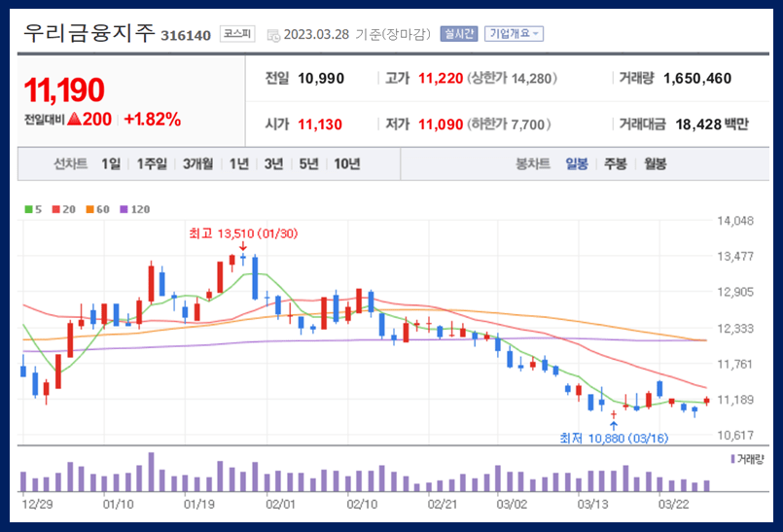Screen dimensions: 783x532
Task: Click the 거래대금 value 18,428 백만
Action: (712, 124)
